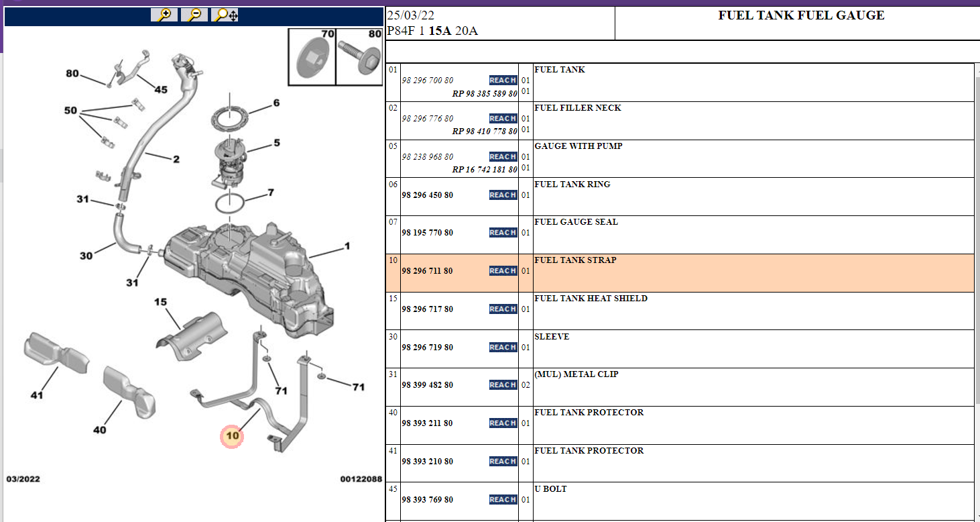Click the REACH badge for U BOLT
The width and height of the screenshot is (980, 522).
tap(503, 500)
